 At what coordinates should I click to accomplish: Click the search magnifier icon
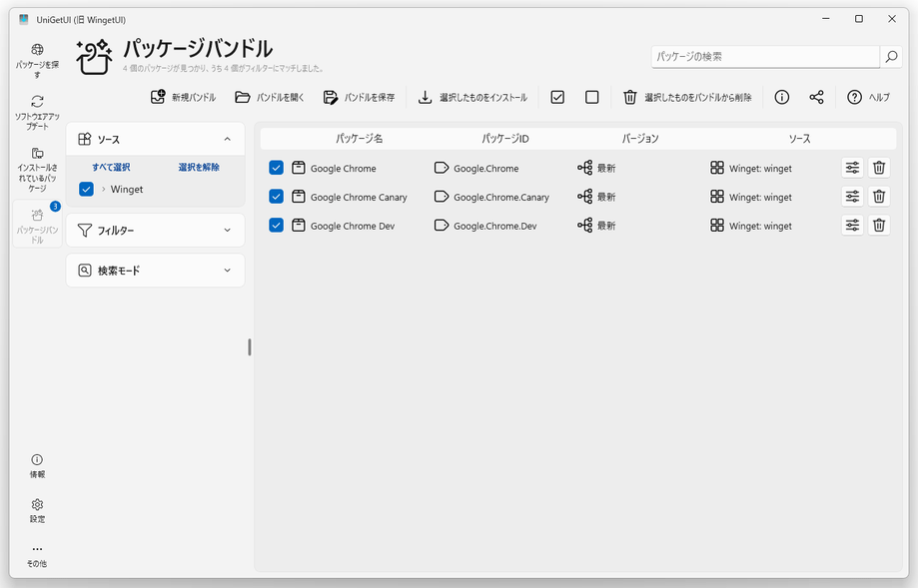(891, 57)
